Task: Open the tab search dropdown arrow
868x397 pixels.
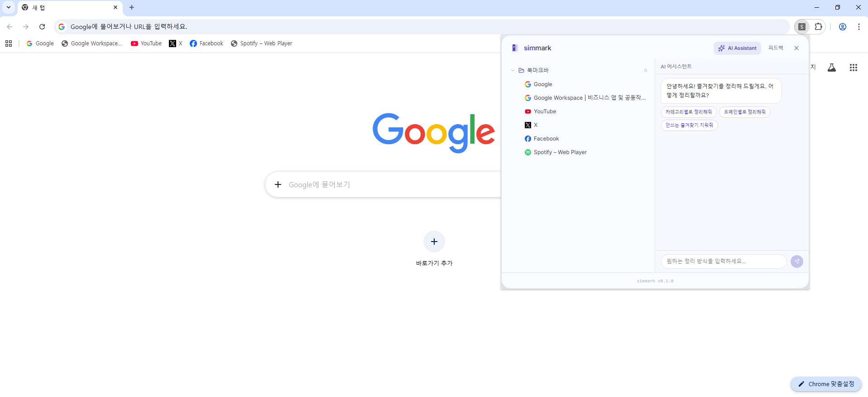Action: [x=9, y=7]
